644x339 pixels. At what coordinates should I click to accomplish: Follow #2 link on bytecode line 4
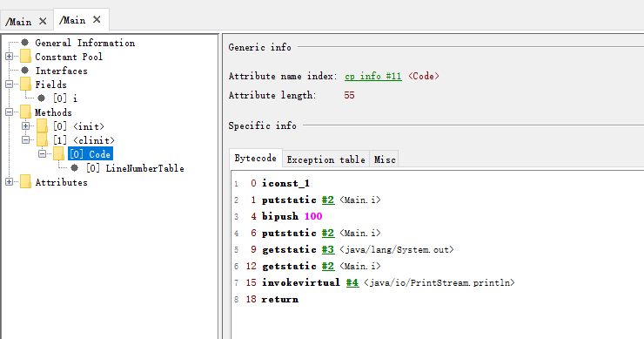(x=328, y=234)
